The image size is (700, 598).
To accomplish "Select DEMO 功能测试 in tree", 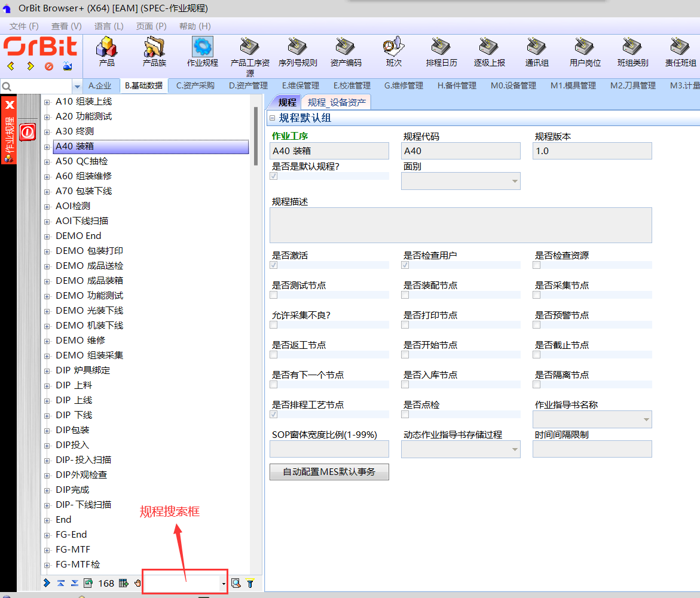I will (89, 296).
